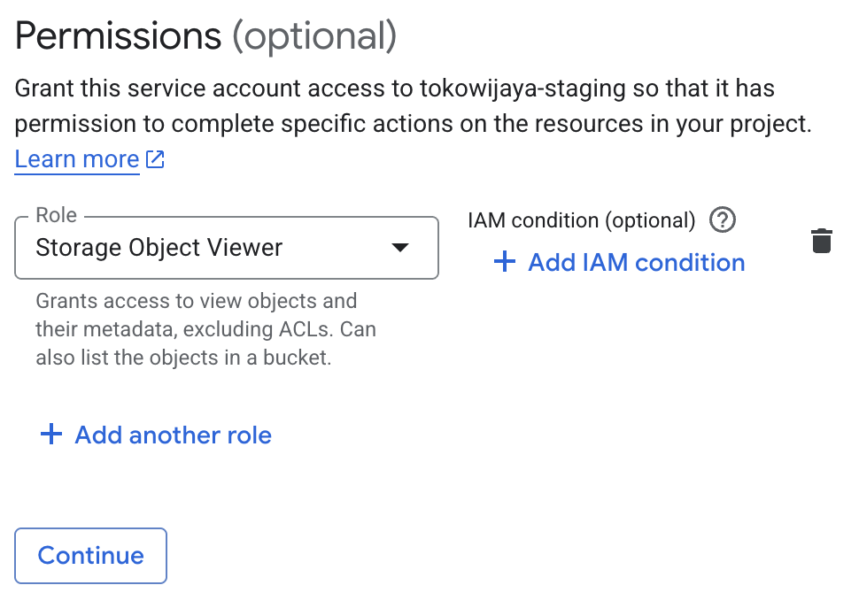Click the plus icon before Add another role
Screen dimensions: 859x616
(x=51, y=435)
